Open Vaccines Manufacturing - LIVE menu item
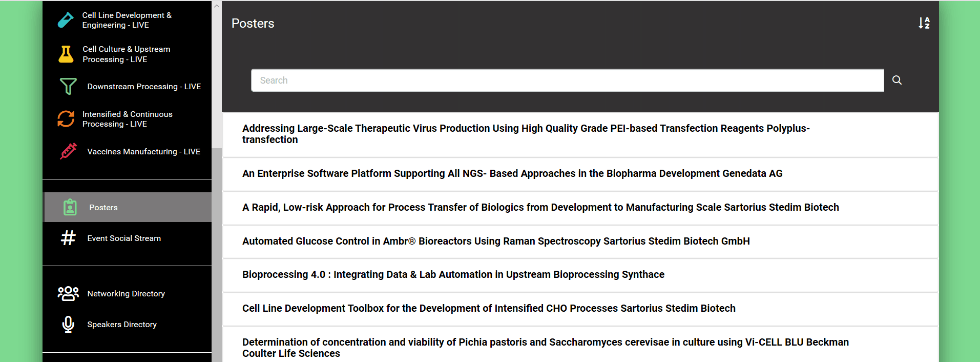The height and width of the screenshot is (362, 980). pyautogui.click(x=143, y=152)
